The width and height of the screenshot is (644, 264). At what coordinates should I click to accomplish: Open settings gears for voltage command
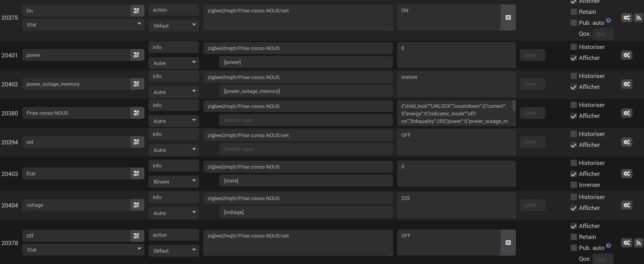627,205
